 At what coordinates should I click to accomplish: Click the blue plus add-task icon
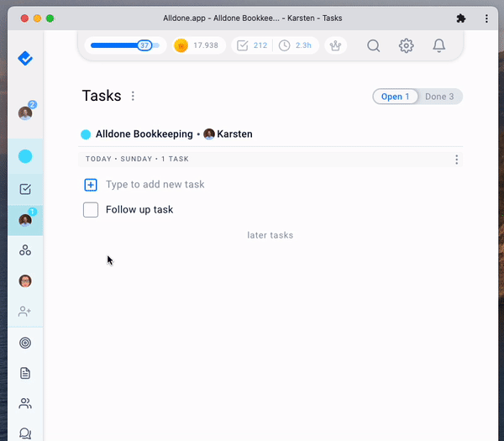point(91,185)
